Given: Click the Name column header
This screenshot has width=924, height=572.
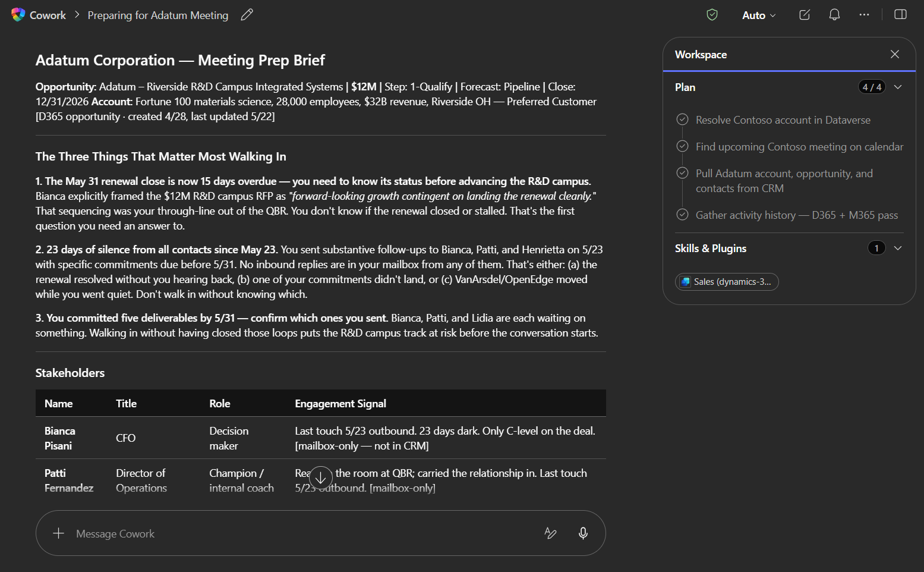Looking at the screenshot, I should point(59,403).
